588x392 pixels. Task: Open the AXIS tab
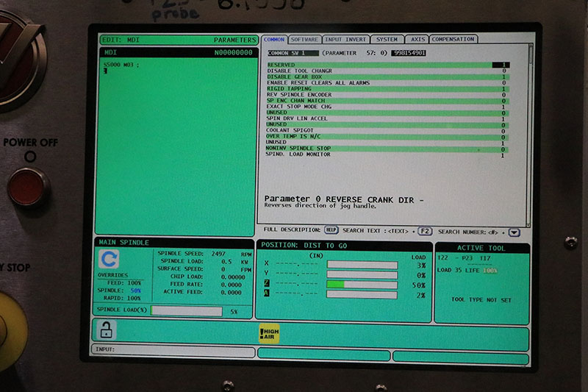[x=417, y=39]
